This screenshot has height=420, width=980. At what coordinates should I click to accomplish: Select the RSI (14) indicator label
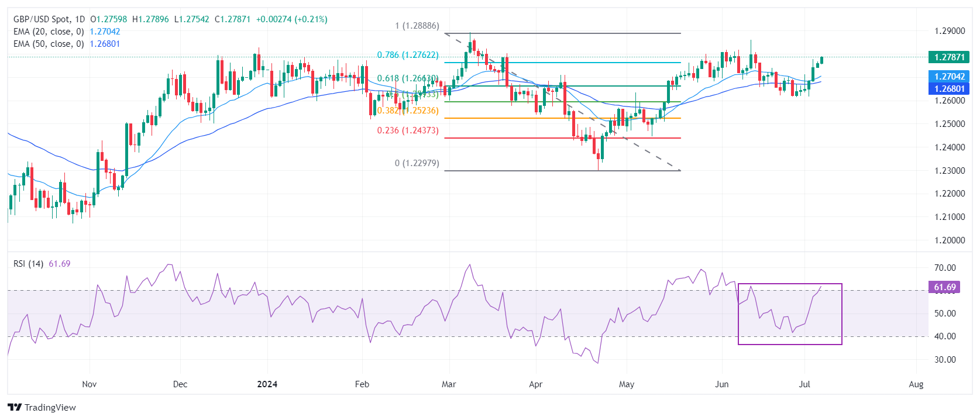coord(28,264)
